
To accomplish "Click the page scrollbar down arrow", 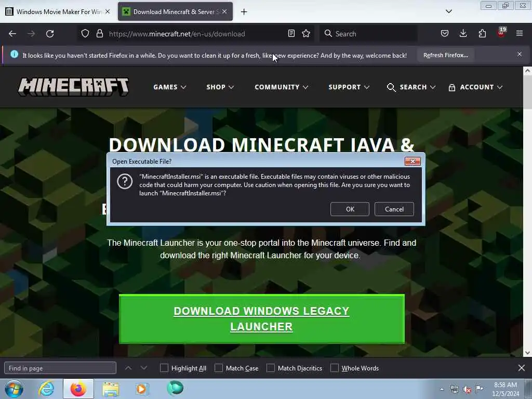I will [527, 353].
